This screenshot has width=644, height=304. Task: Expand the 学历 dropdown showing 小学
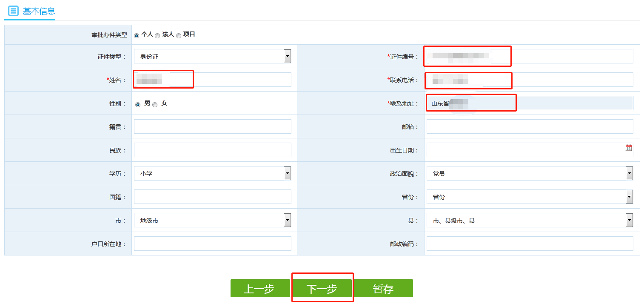tap(287, 173)
